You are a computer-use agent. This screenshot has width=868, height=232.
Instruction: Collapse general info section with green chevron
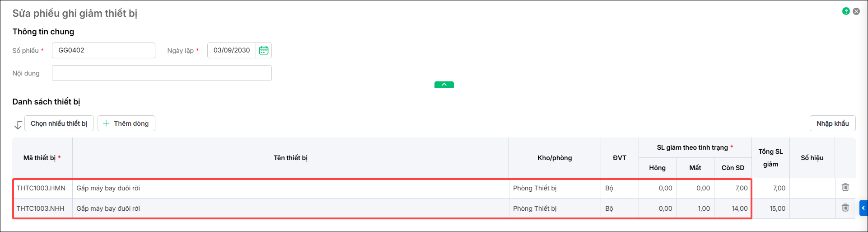tap(444, 85)
